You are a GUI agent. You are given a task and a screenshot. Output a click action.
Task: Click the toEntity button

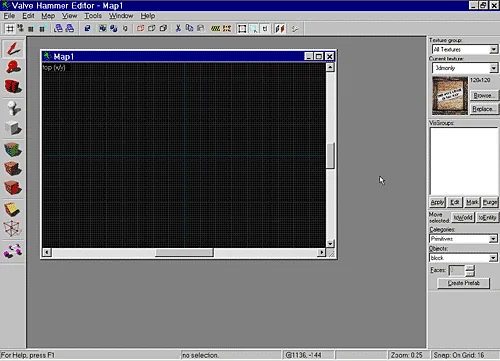point(487,217)
